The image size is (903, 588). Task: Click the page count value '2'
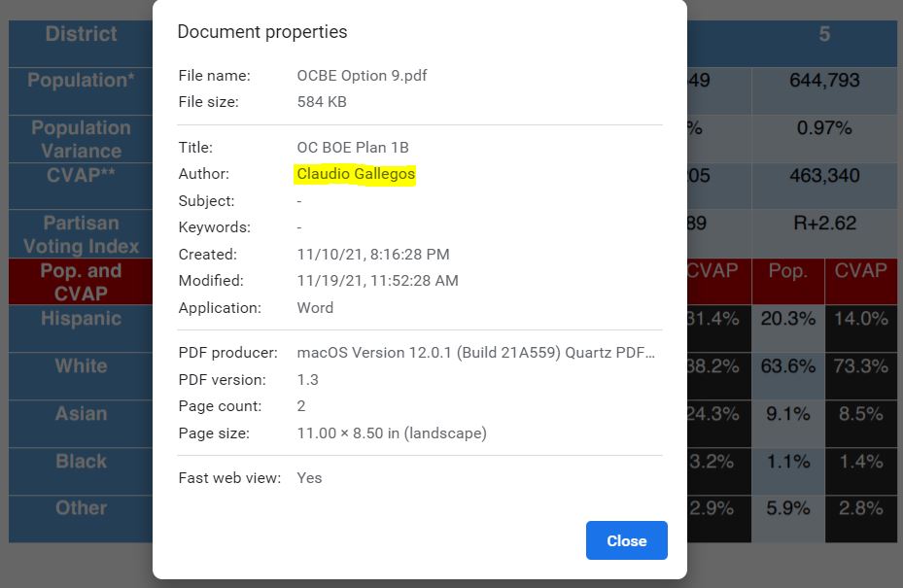point(301,406)
